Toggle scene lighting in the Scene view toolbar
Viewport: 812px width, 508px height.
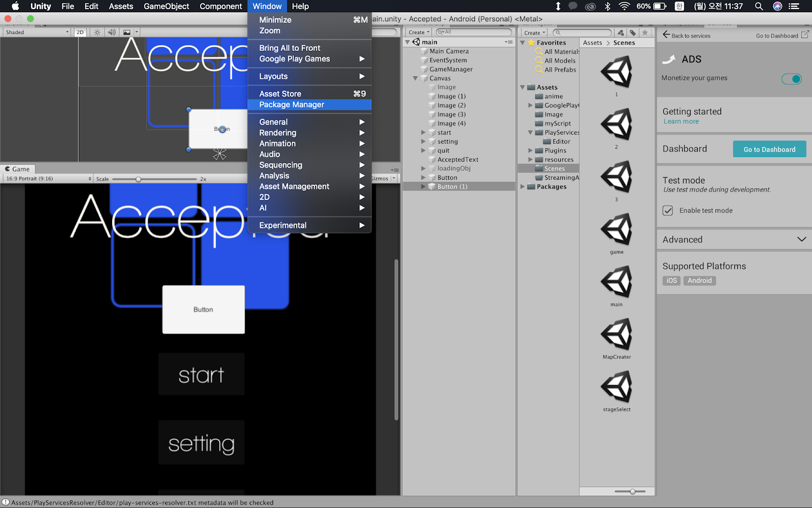click(x=96, y=32)
